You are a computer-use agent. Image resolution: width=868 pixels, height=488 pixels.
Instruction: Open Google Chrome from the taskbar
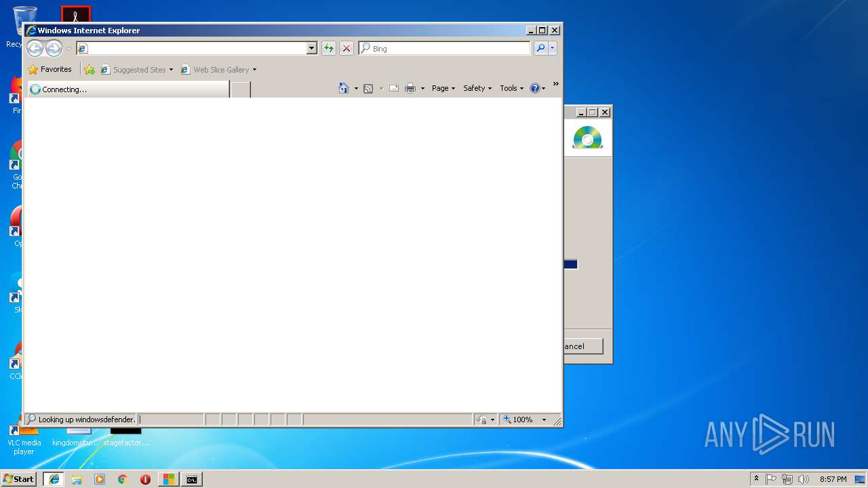pos(123,479)
